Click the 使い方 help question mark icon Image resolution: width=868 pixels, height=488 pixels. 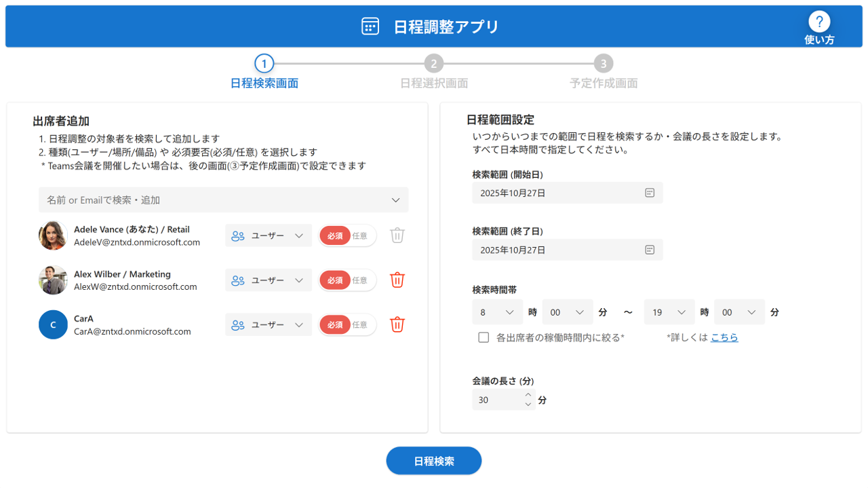819,22
